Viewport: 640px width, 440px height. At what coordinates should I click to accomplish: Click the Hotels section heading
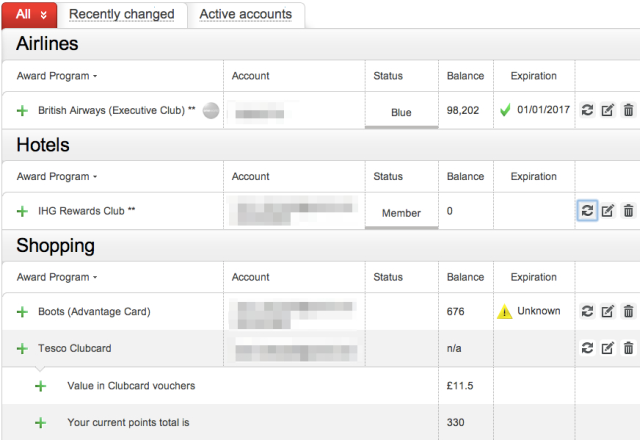click(43, 145)
